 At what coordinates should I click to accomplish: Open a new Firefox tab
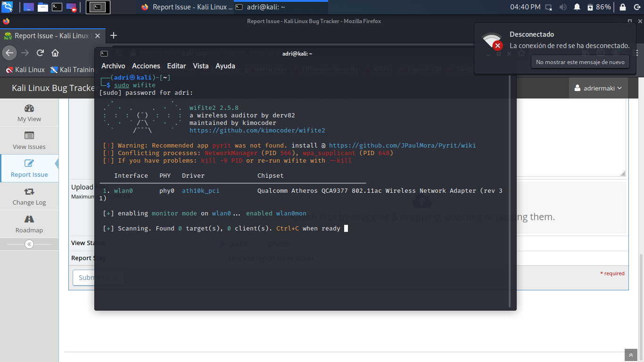(113, 36)
